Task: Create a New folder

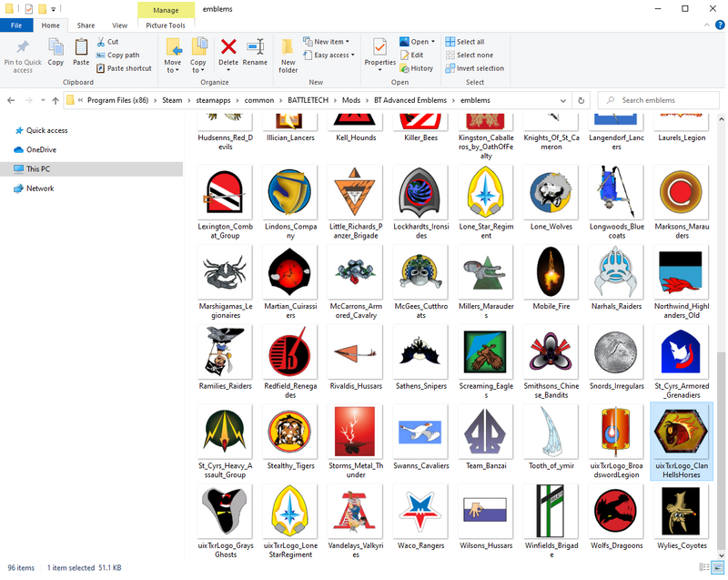Action: (x=288, y=56)
